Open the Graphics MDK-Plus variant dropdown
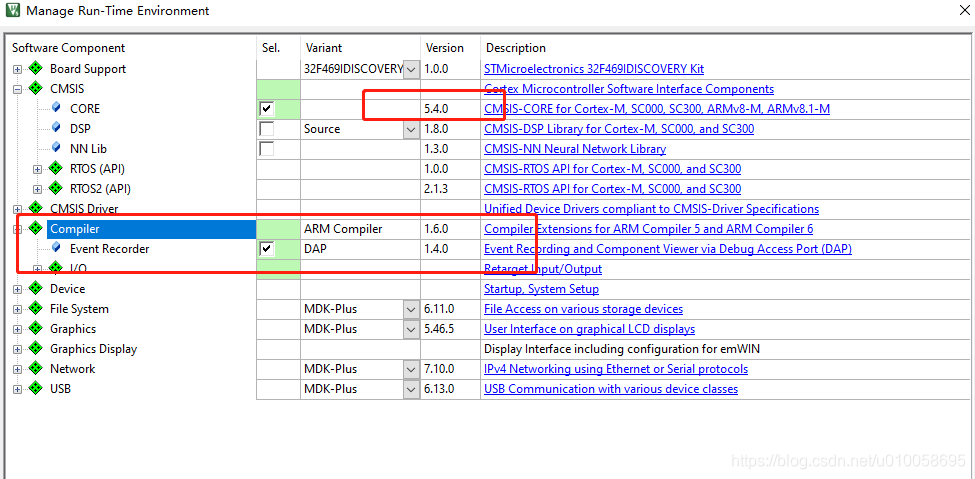975x479 pixels. coord(411,329)
